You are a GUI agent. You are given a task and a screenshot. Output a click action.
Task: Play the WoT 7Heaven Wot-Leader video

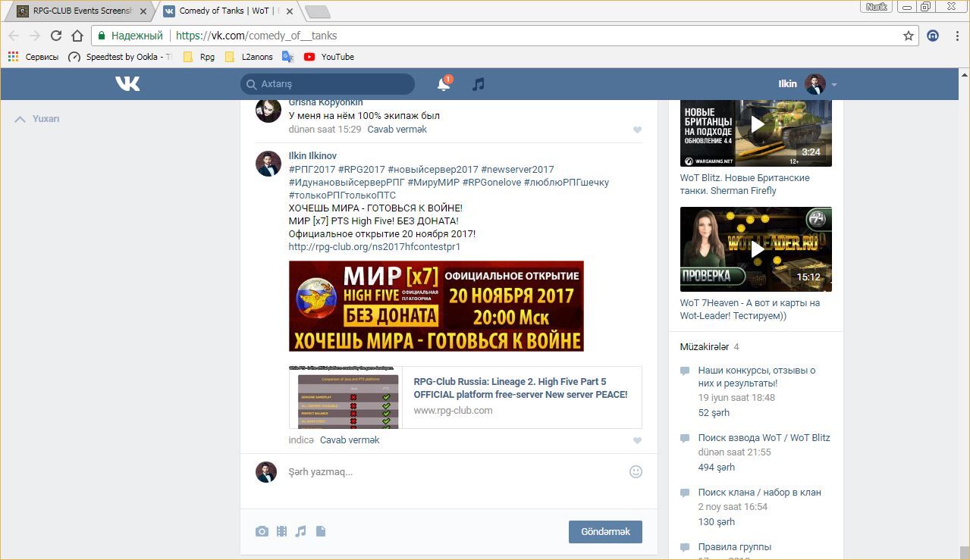point(756,249)
